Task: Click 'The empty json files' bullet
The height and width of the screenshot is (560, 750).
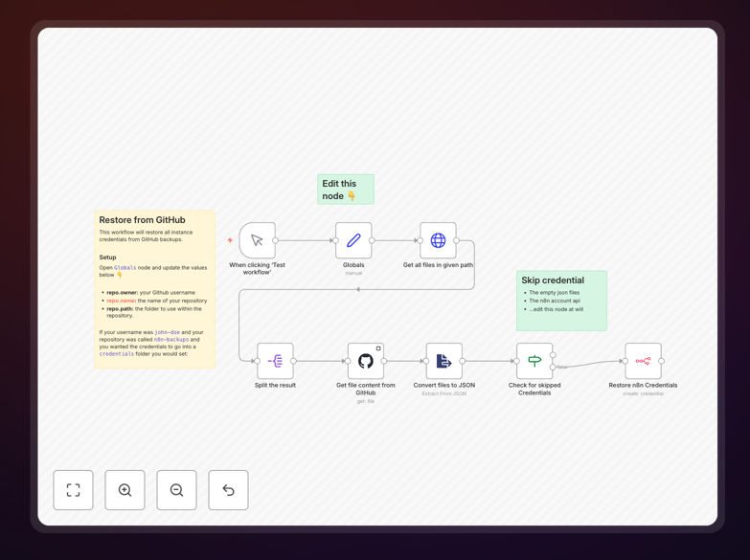Action: tap(554, 292)
